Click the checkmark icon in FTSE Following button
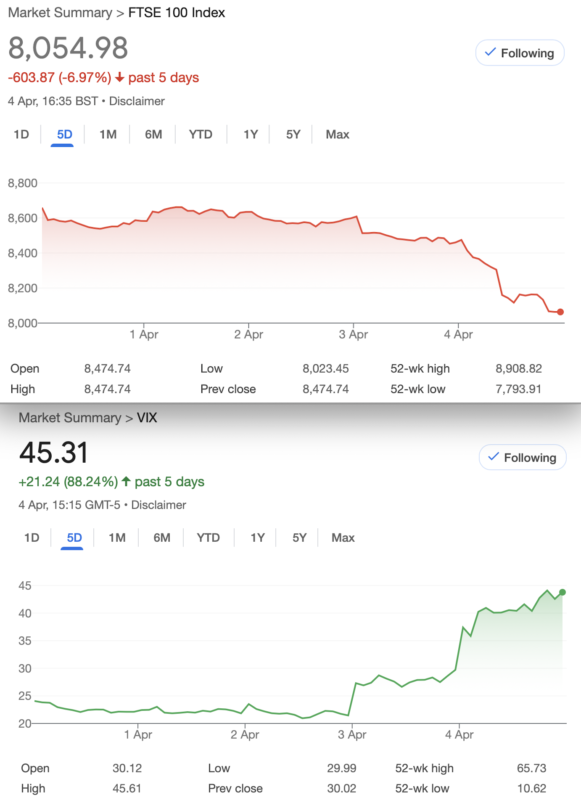The width and height of the screenshot is (581, 800). [490, 52]
